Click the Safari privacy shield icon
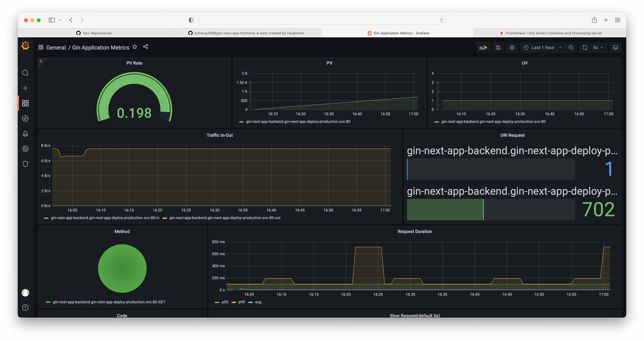644x341 pixels. coord(191,20)
